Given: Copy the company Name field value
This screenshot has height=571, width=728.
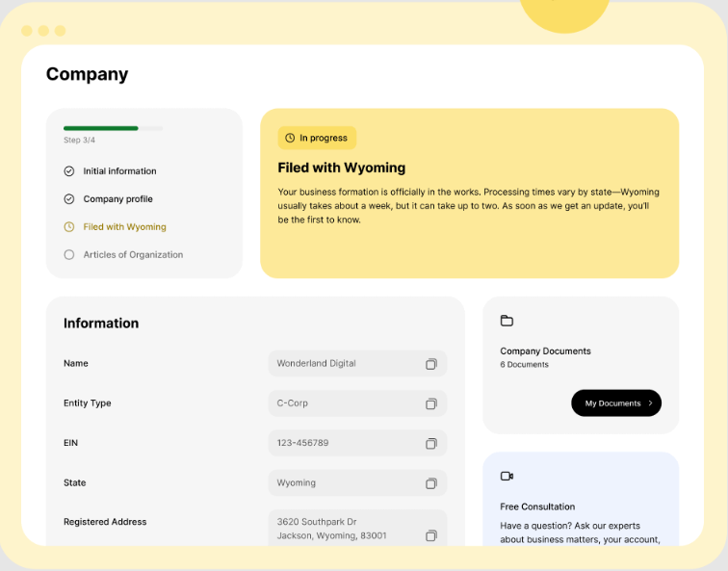Looking at the screenshot, I should coord(431,364).
